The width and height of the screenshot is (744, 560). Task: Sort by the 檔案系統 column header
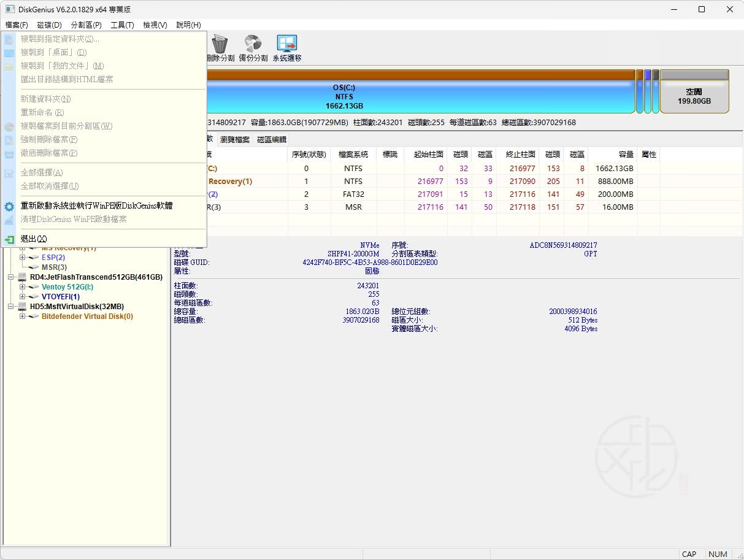coord(353,155)
